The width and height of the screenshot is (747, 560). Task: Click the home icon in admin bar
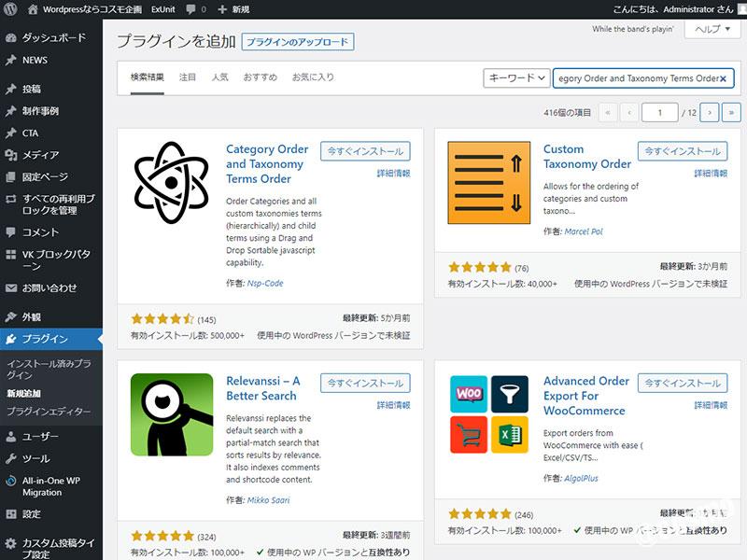[34, 8]
